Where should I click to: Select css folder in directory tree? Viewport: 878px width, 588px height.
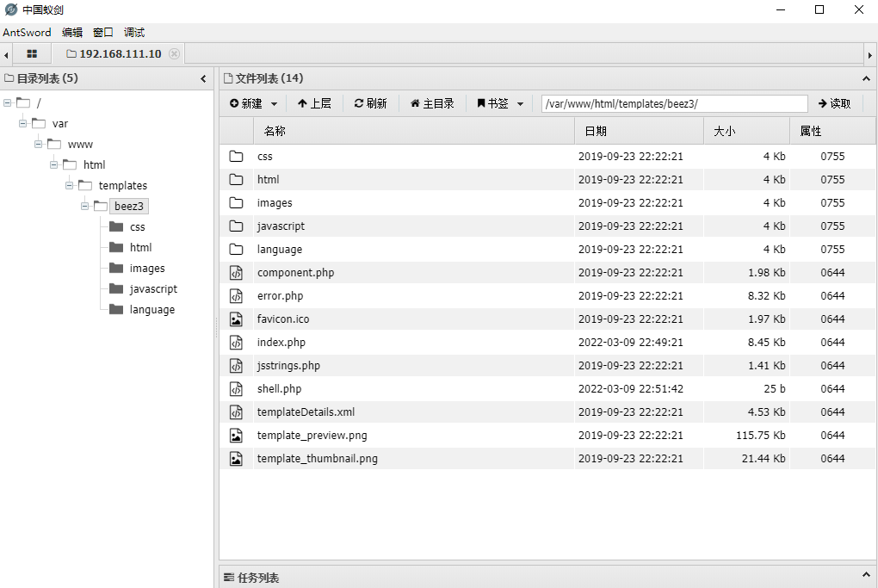pyautogui.click(x=137, y=226)
